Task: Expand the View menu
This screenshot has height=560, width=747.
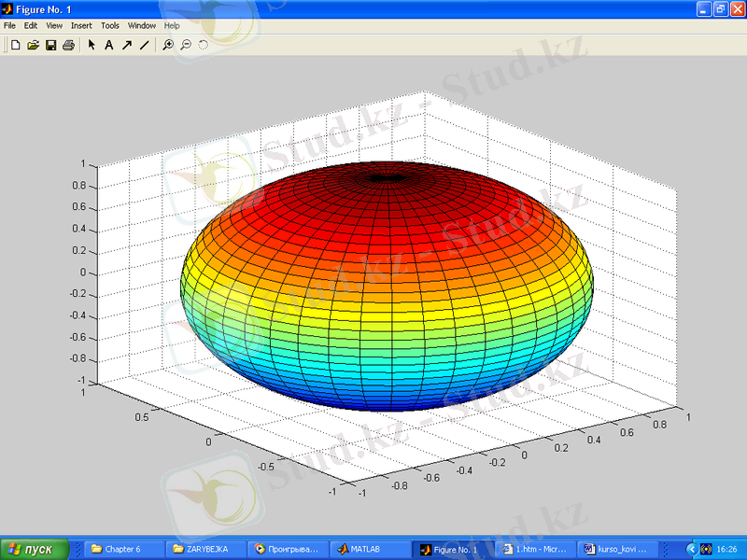Action: click(54, 26)
